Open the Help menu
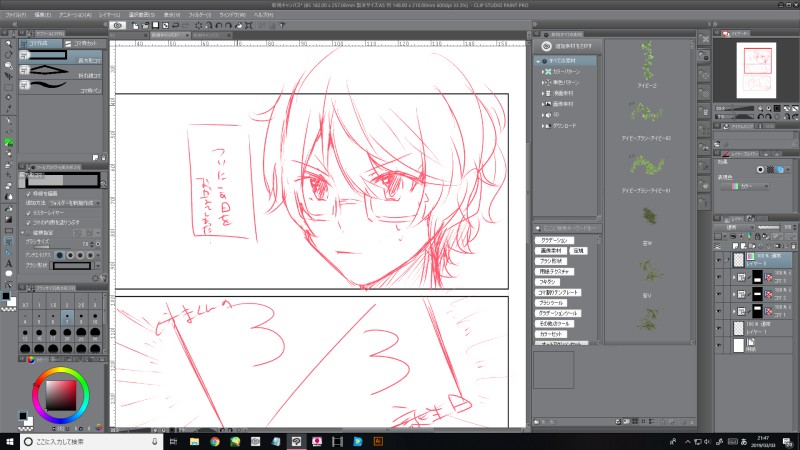The height and width of the screenshot is (450, 800). (263, 15)
